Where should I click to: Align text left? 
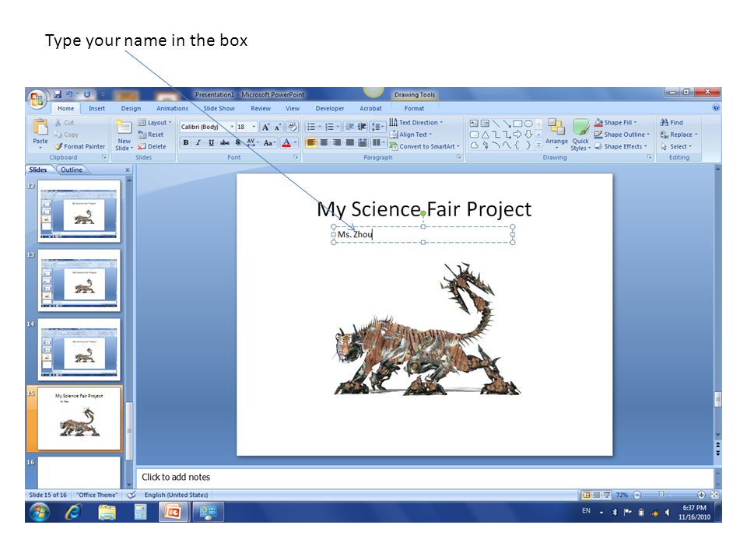pos(310,142)
